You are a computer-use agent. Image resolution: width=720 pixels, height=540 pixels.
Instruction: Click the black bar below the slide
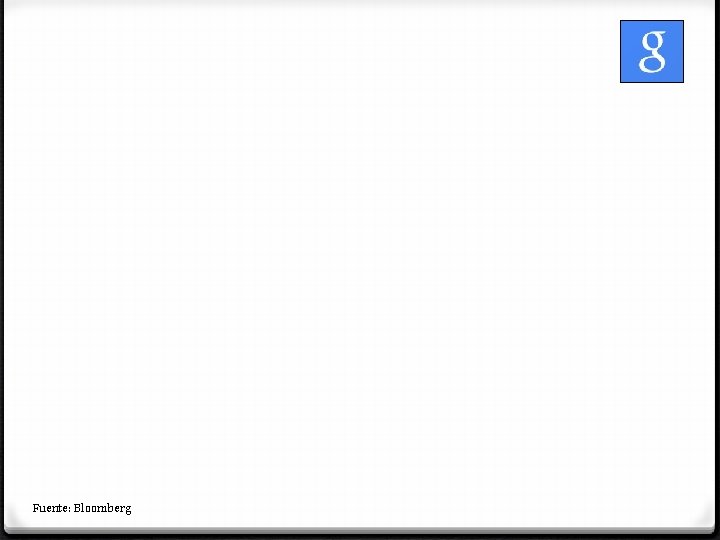pos(360,537)
